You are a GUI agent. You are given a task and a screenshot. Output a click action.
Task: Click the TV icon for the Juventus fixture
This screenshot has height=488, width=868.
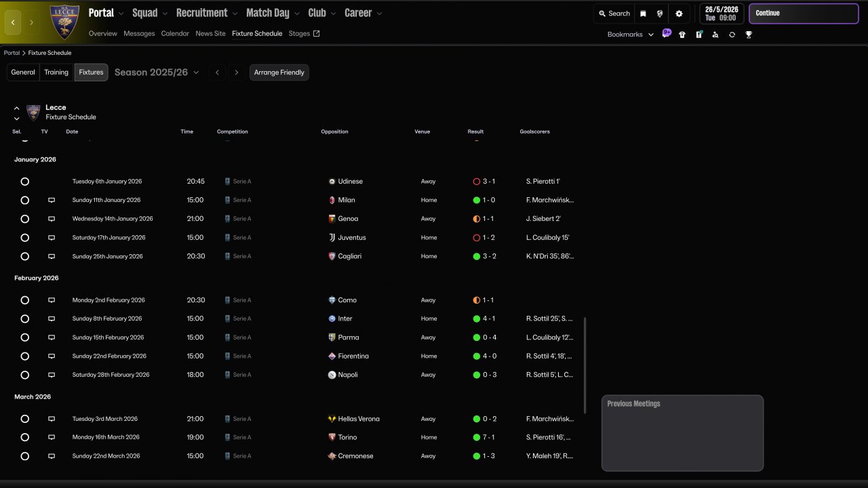[x=51, y=238]
